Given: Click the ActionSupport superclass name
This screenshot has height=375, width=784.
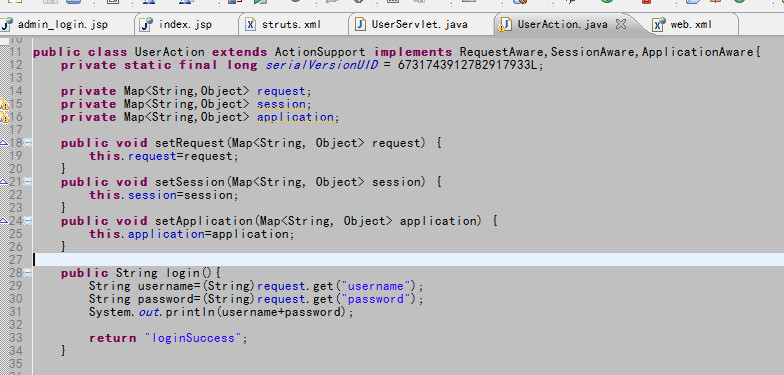Looking at the screenshot, I should point(320,52).
